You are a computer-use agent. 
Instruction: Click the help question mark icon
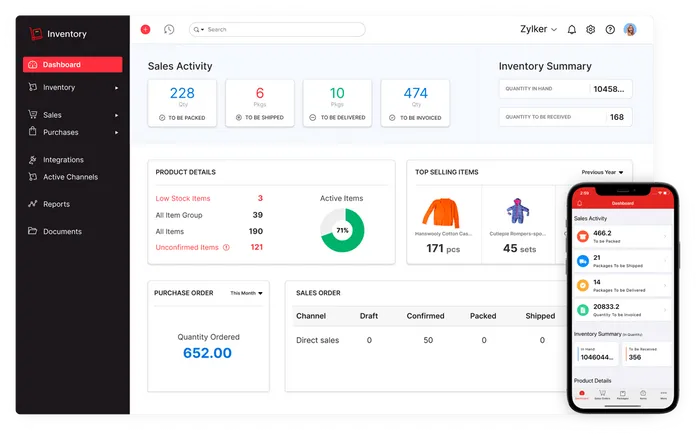coord(610,30)
